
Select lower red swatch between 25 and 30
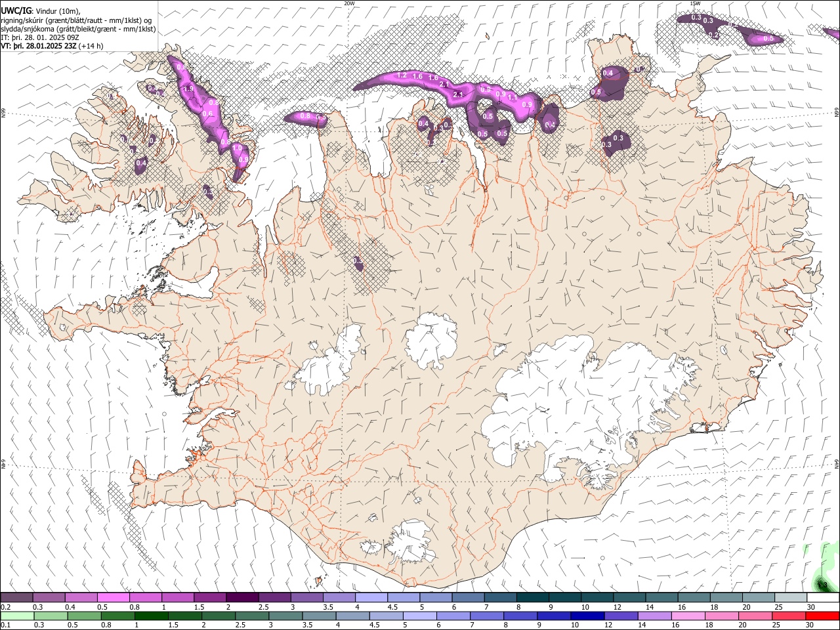tap(789, 616)
